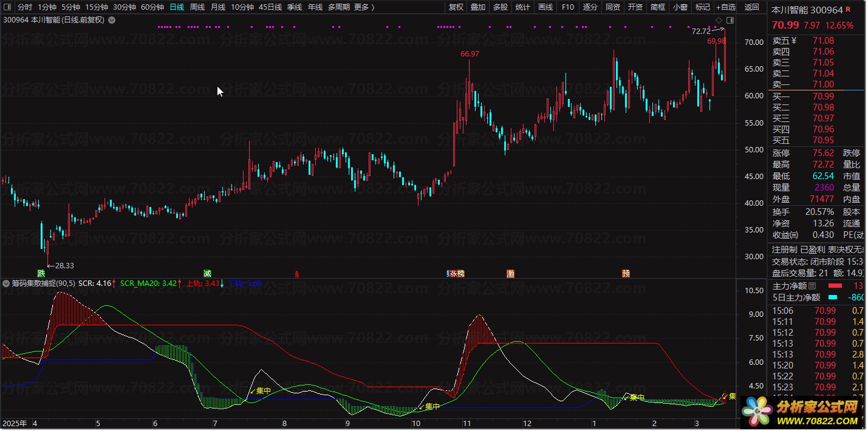Select the 60分钟 period tab

[x=152, y=7]
